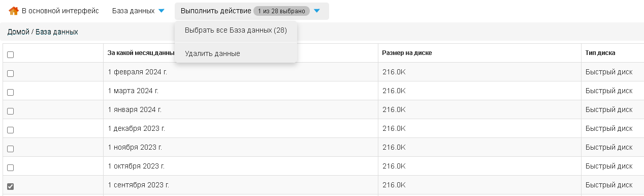Uncheck the 1 сентября 2023 row checkbox
644x196 pixels.
point(10,186)
